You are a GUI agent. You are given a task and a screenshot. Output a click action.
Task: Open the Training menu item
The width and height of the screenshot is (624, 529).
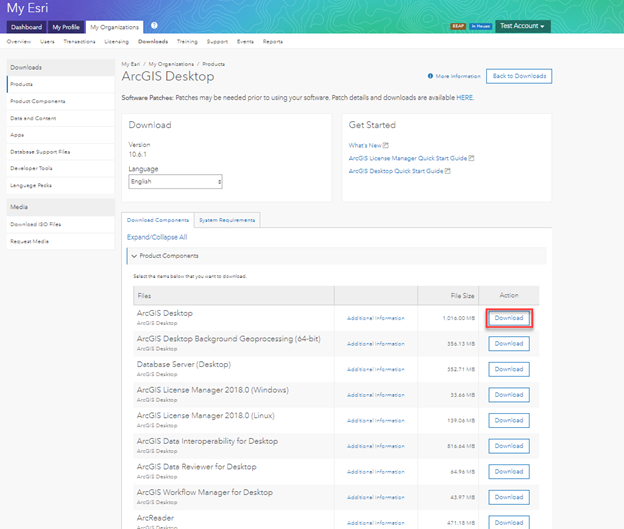(187, 41)
